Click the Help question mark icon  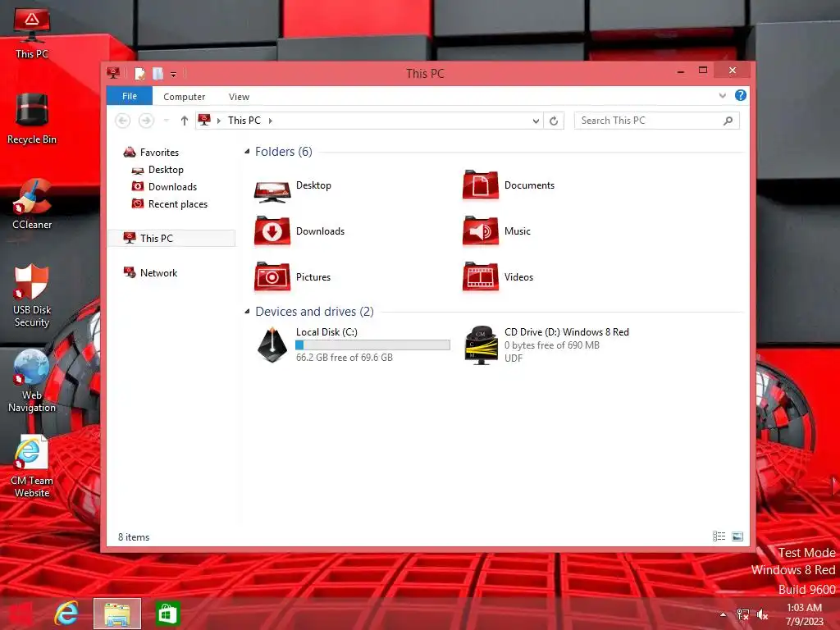(741, 95)
